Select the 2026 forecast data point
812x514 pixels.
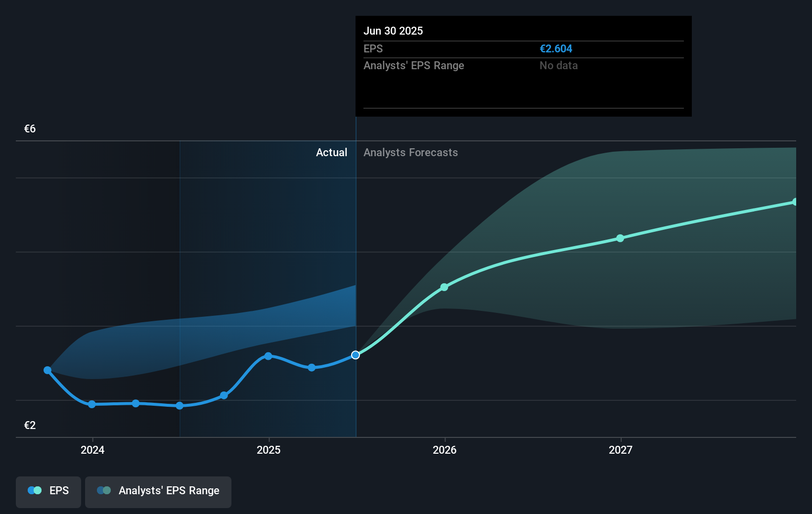click(444, 287)
